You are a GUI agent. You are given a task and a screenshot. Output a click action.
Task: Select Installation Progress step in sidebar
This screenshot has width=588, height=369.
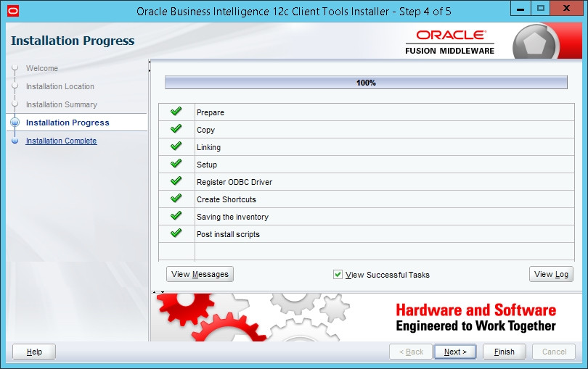pos(68,123)
